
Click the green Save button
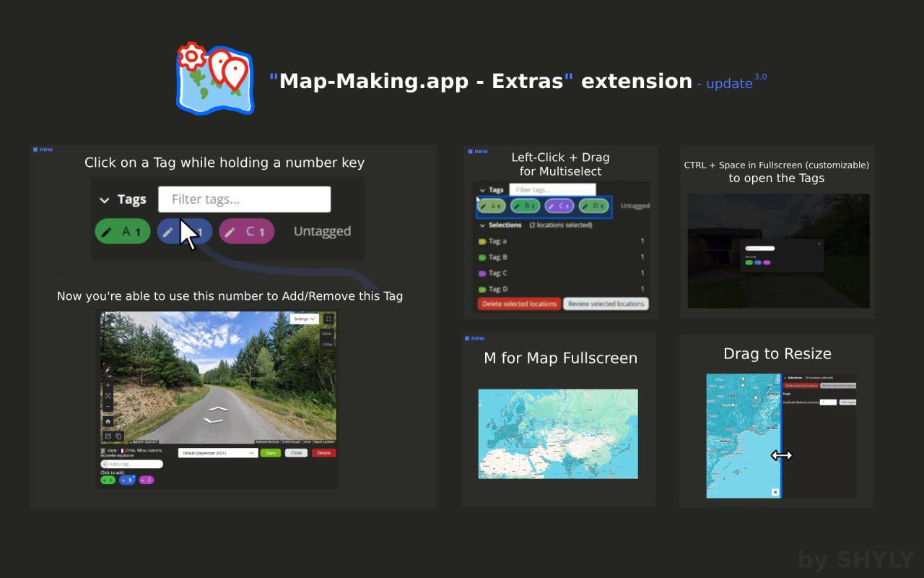pos(271,453)
